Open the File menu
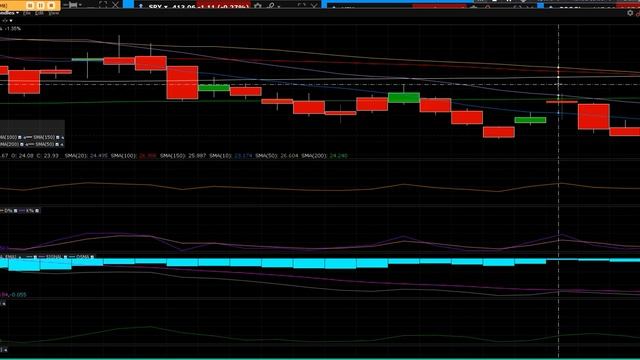 (27, 13)
